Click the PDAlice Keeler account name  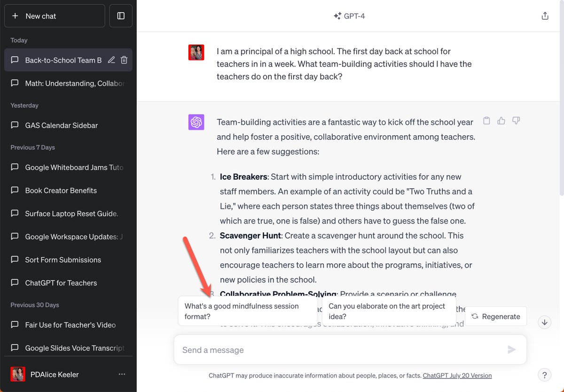pos(55,374)
